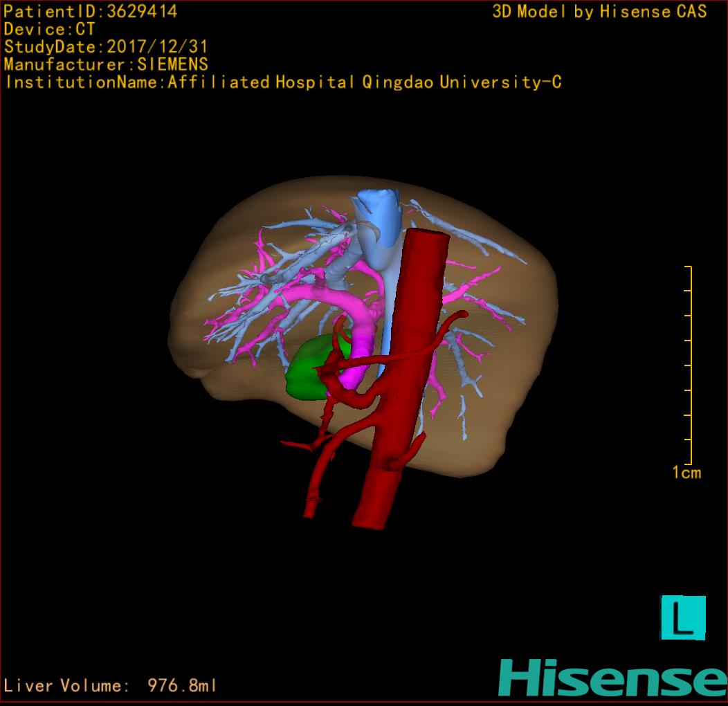728x706 pixels.
Task: Click the InstitutionName text line
Action: tap(282, 82)
